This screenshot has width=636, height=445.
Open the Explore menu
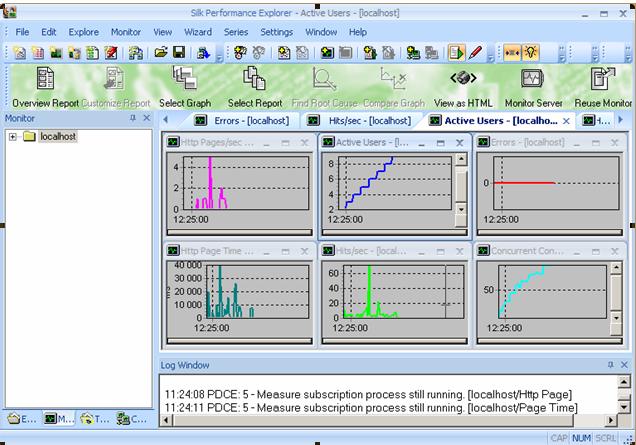(84, 32)
